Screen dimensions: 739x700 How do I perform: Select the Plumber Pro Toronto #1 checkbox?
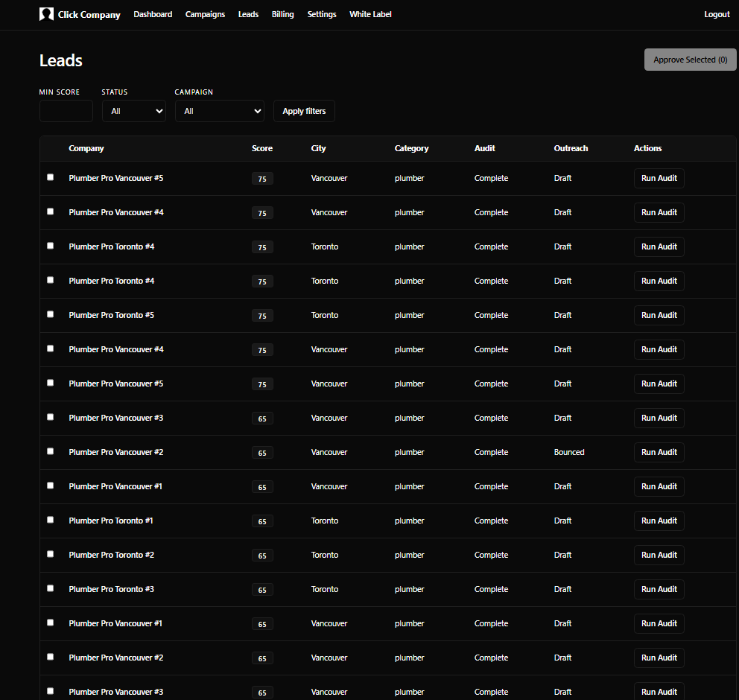pos(51,520)
